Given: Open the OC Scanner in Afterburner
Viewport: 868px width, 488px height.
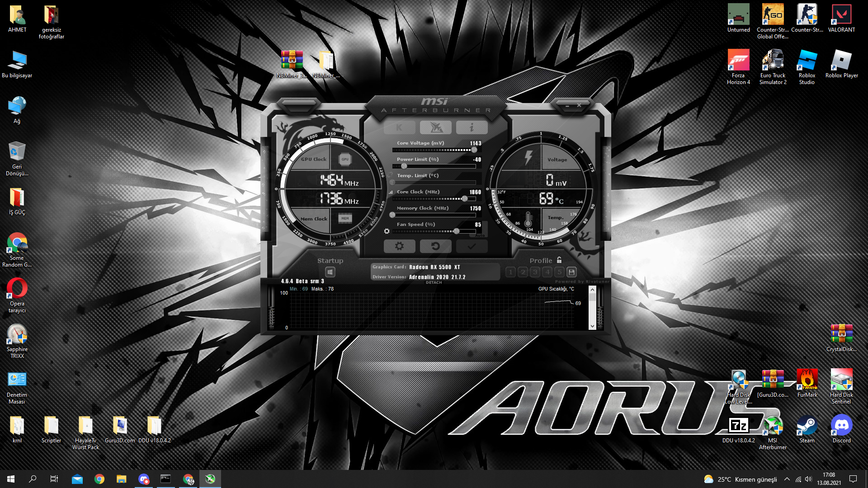Looking at the screenshot, I should point(435,128).
